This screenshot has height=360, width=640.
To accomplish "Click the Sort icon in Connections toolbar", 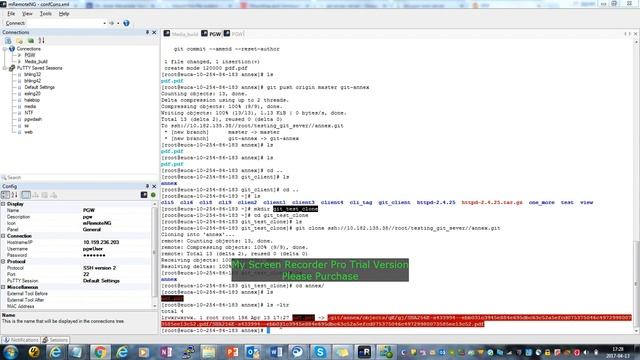I will [x=41, y=40].
